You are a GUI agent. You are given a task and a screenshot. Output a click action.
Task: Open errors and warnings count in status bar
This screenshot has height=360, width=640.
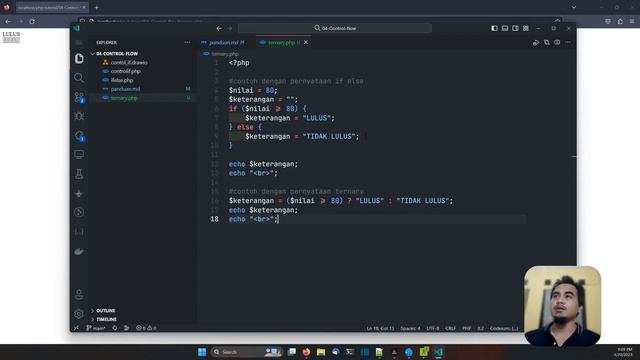click(146, 328)
